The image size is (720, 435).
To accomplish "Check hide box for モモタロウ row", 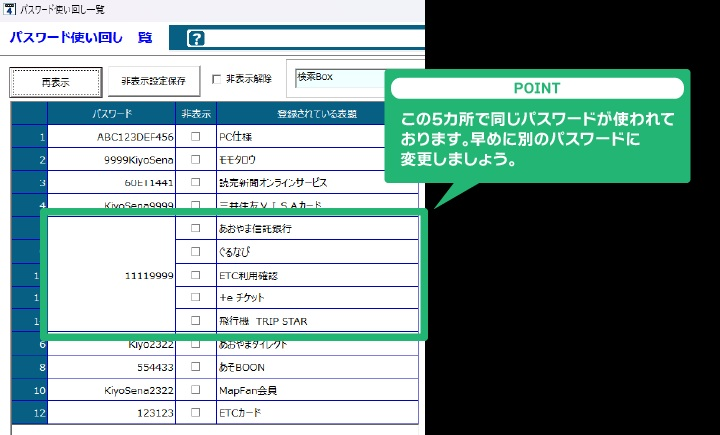I will (196, 159).
